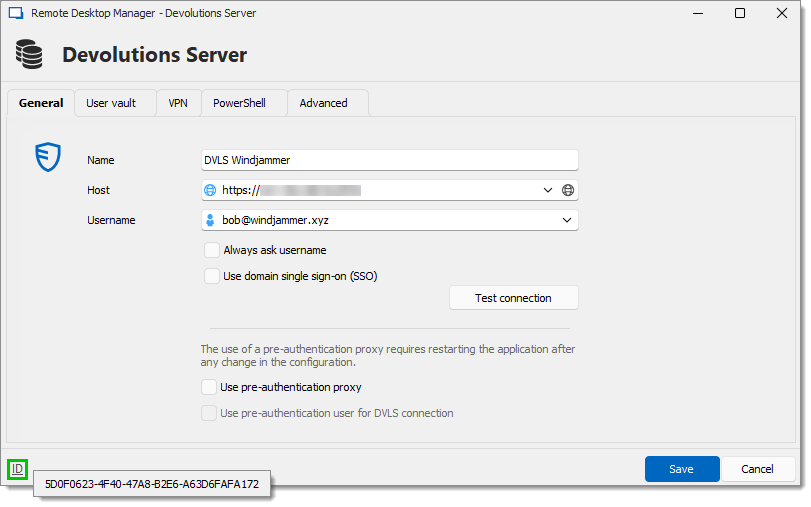Close the Devolutions Server window
The width and height of the screenshot is (811, 507).
pos(782,13)
